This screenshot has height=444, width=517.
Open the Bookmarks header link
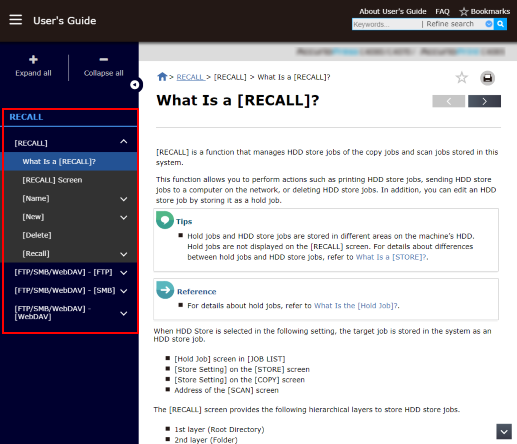click(490, 12)
